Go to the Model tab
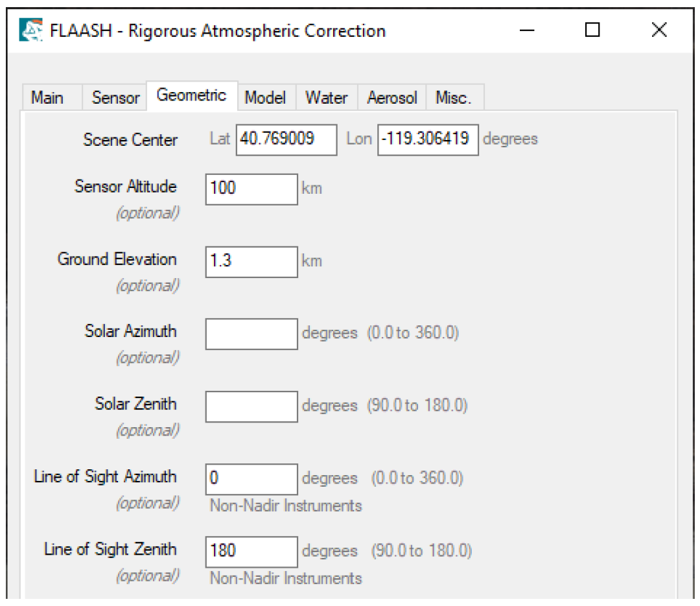This screenshot has height=606, width=700. (x=265, y=98)
